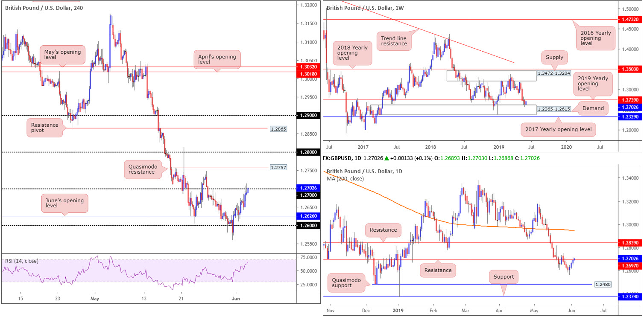Select the red 1.30180 price tag
The image size is (644, 317).
308,73
